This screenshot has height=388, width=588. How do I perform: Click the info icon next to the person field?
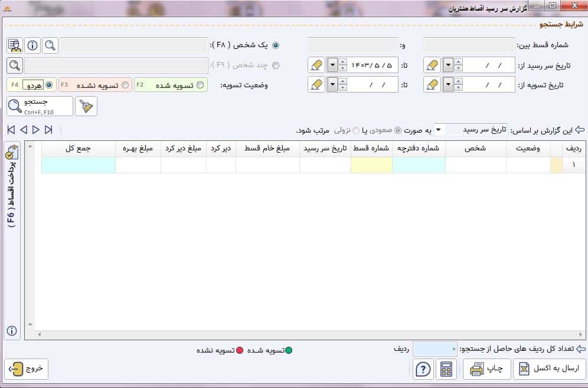pyautogui.click(x=32, y=45)
